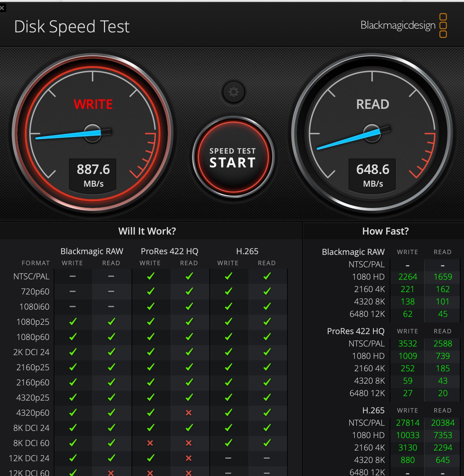
Task: Click the red X for ProRes 8K DCI 60 write
Action: [150, 443]
